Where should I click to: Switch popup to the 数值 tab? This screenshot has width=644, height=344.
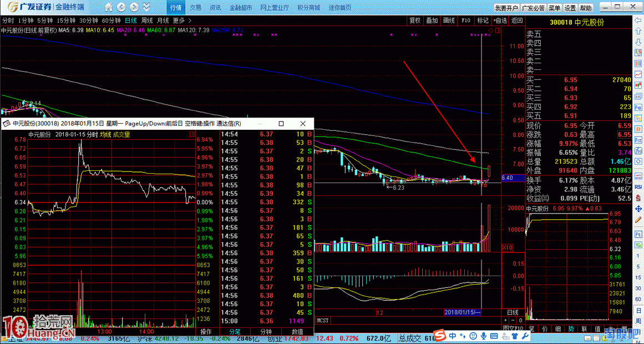297,332
